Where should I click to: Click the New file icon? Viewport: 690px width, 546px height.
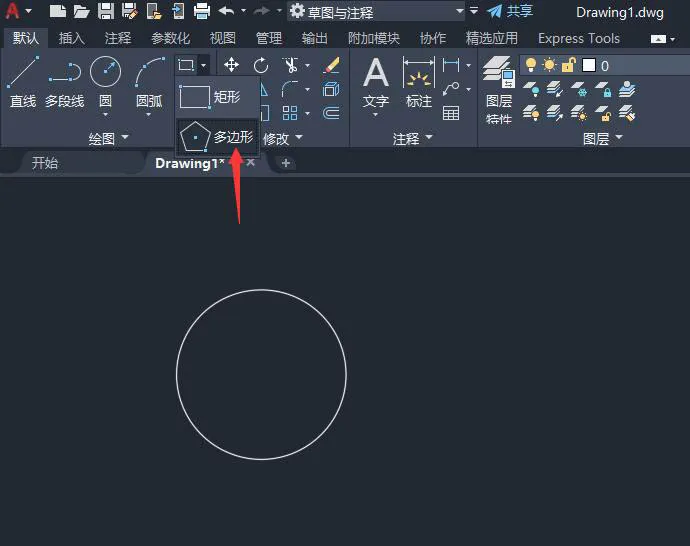[x=58, y=11]
